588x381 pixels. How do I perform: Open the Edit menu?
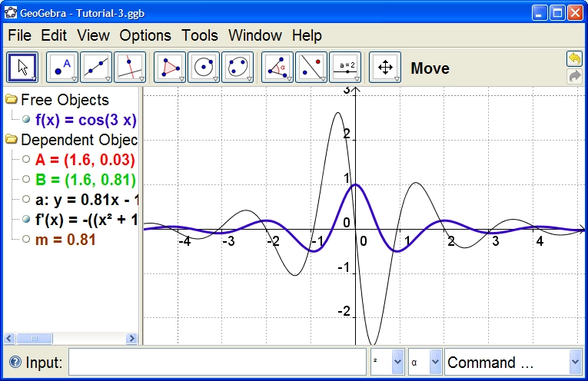point(54,35)
